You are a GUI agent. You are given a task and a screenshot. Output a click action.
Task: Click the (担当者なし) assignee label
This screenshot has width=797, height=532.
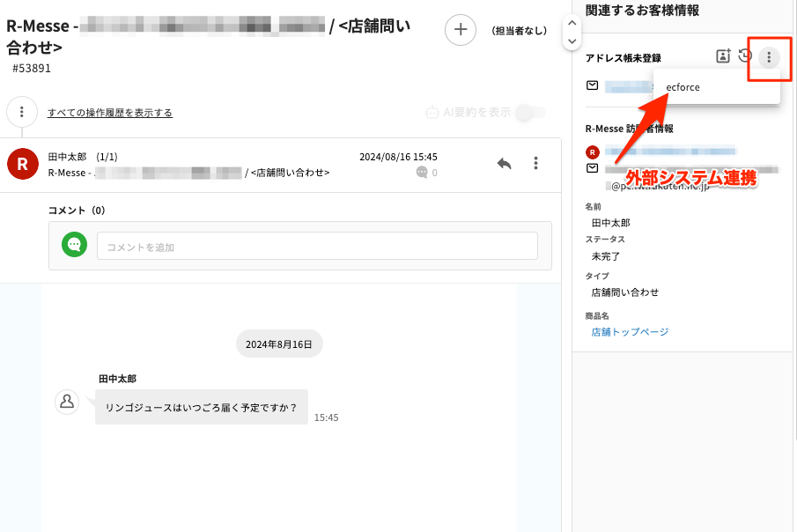[x=519, y=31]
